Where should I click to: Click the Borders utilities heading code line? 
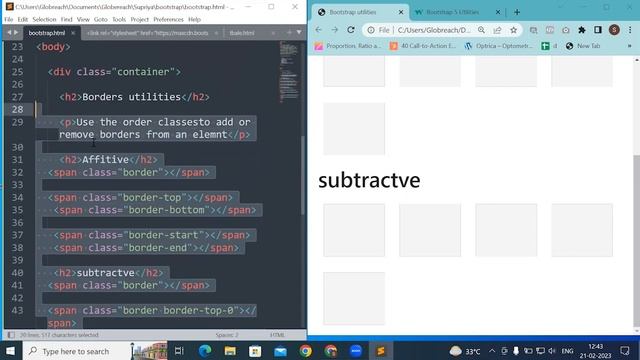point(135,97)
